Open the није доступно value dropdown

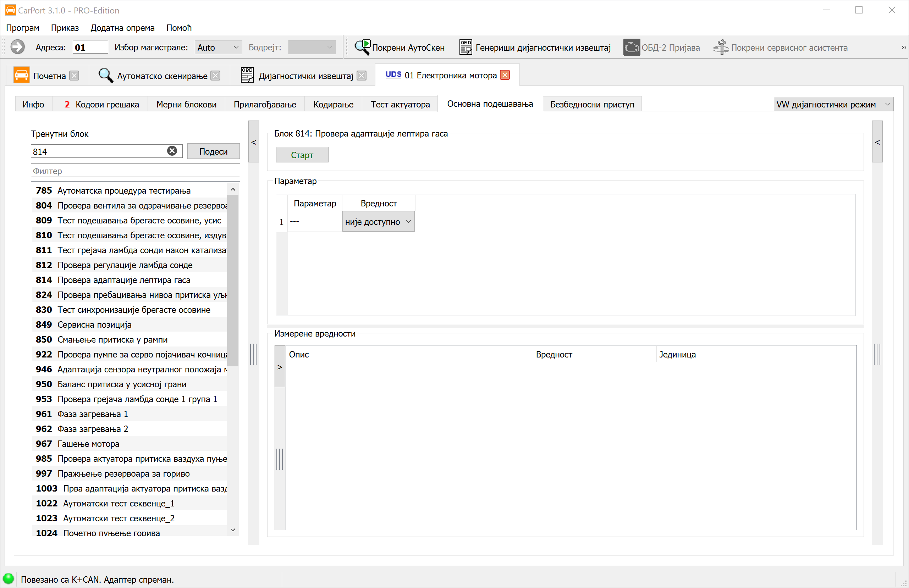coord(378,222)
